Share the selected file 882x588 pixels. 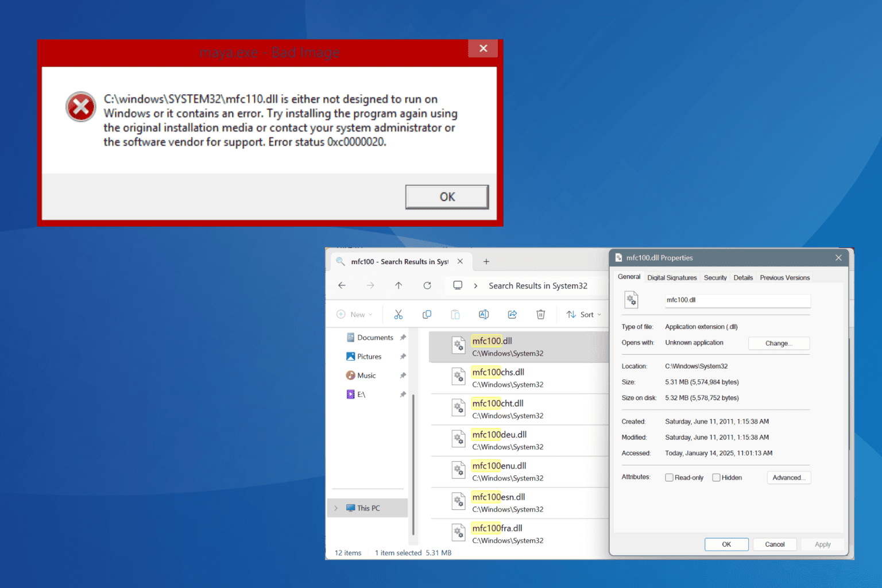(x=512, y=315)
